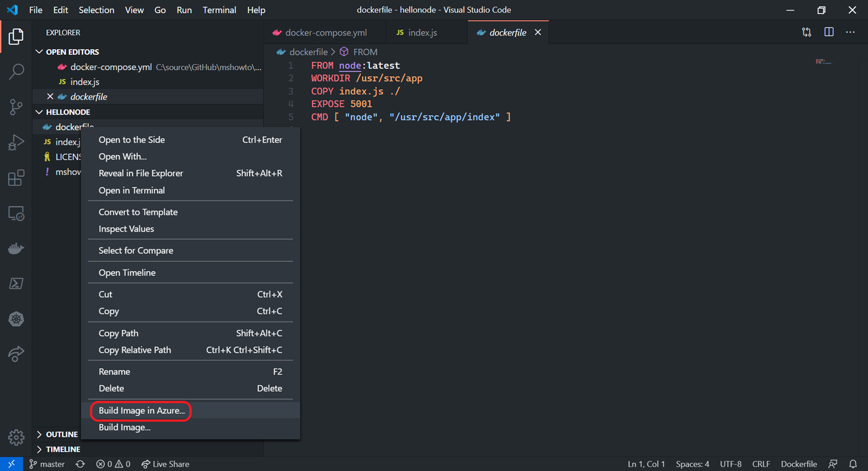
Task: Open the Selection menu
Action: click(x=96, y=10)
